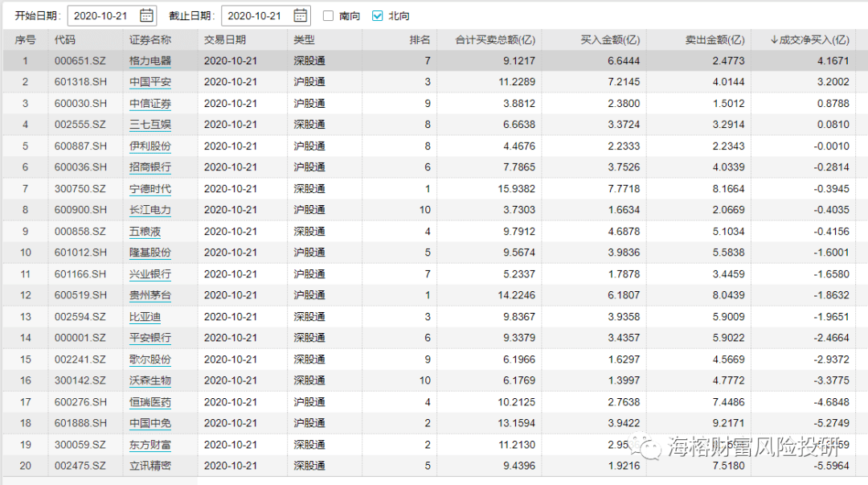Viewport: 868px width, 485px height.
Task: Sort by 成交净买入(亿) column header
Action: tap(809, 39)
